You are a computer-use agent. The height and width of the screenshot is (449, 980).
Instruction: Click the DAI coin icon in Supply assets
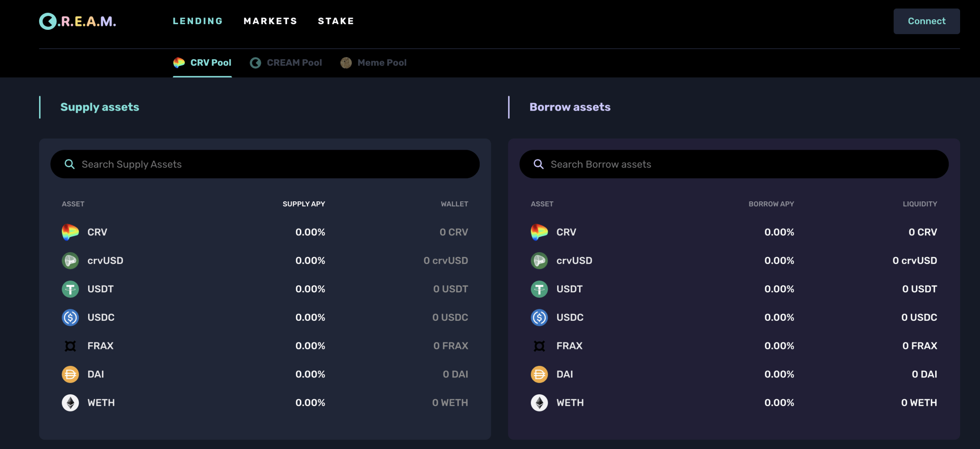(x=70, y=374)
